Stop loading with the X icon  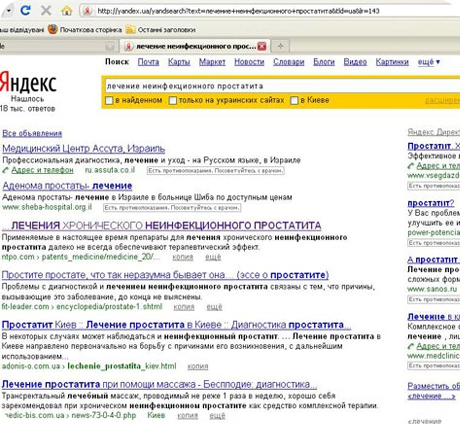(x=46, y=11)
